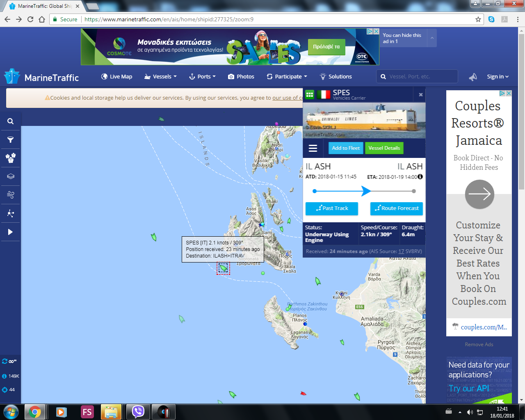The width and height of the screenshot is (525, 420).
Task: Reload the page in Chrome
Action: point(30,19)
